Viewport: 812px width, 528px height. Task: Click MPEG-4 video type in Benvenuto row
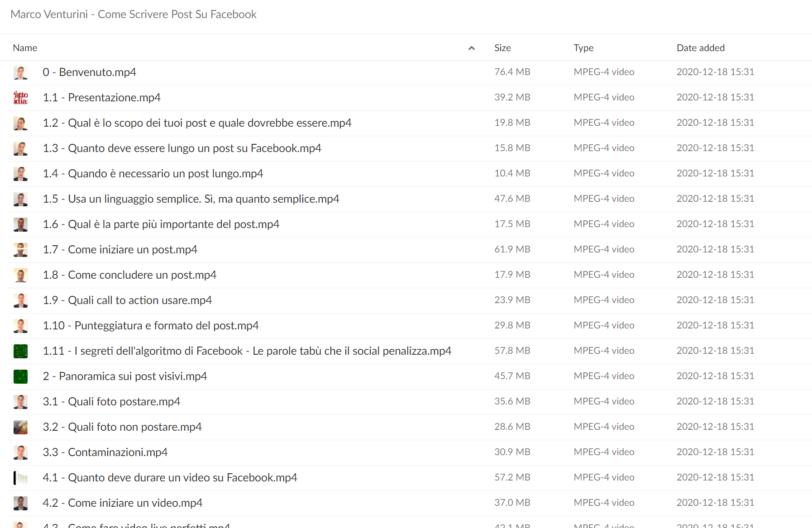pyautogui.click(x=604, y=72)
